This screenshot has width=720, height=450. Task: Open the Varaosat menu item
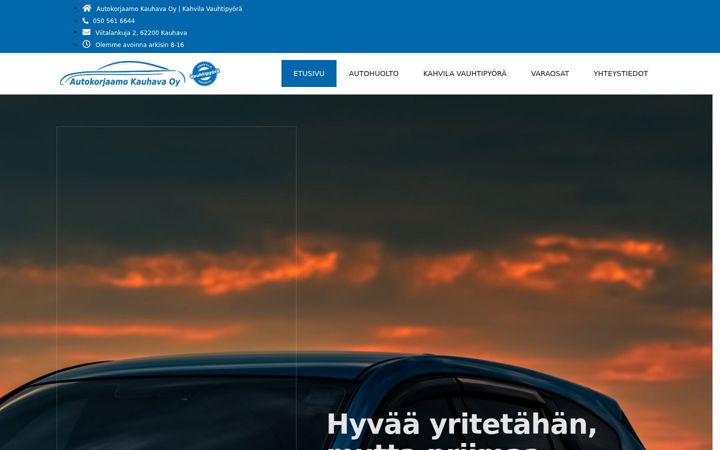click(550, 73)
